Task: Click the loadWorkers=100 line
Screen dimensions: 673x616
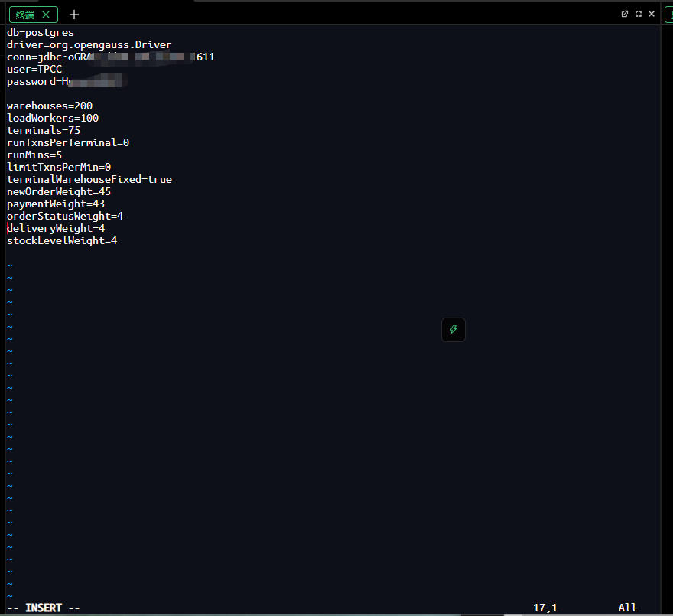Action: tap(53, 118)
